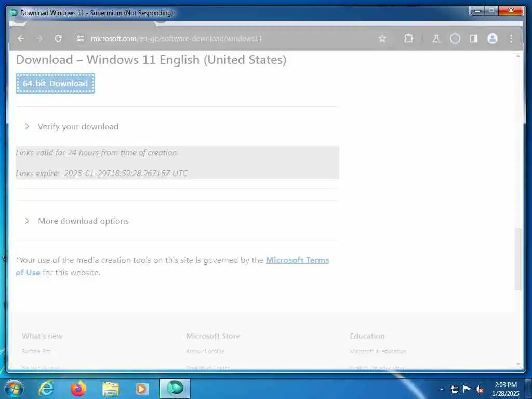Click the scrollbar down arrow
The image size is (532, 399).
pos(518,364)
